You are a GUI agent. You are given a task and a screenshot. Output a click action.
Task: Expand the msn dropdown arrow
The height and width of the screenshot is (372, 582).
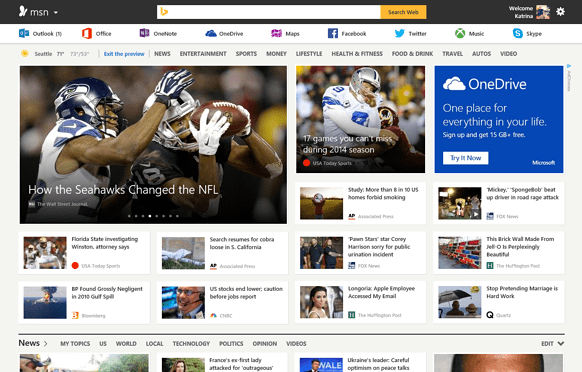[x=56, y=13]
